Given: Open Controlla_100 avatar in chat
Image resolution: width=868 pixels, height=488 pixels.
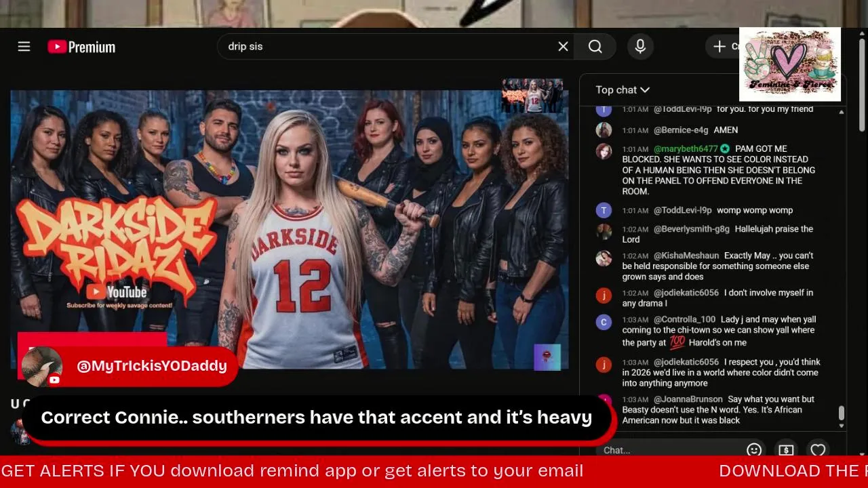Looking at the screenshot, I should click(604, 322).
